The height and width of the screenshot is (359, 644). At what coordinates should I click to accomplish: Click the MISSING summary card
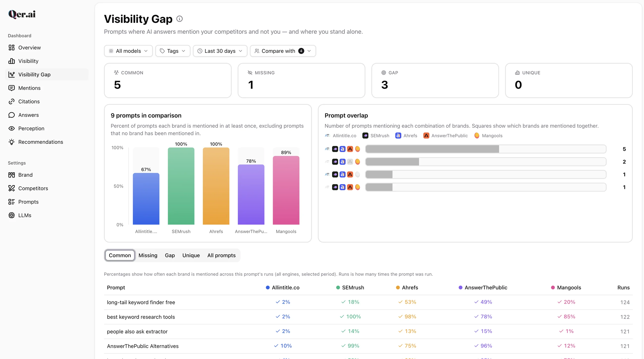click(x=301, y=81)
